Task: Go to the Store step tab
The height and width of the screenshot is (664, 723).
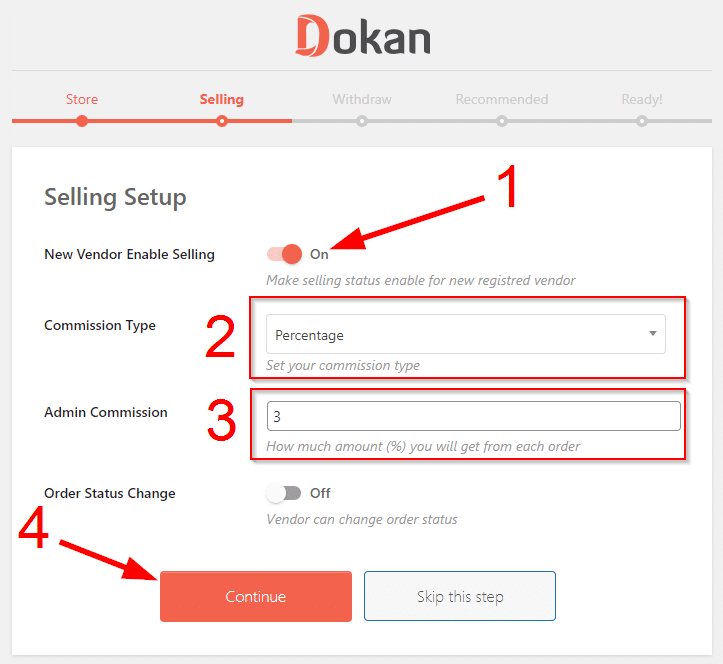Action: (x=82, y=99)
